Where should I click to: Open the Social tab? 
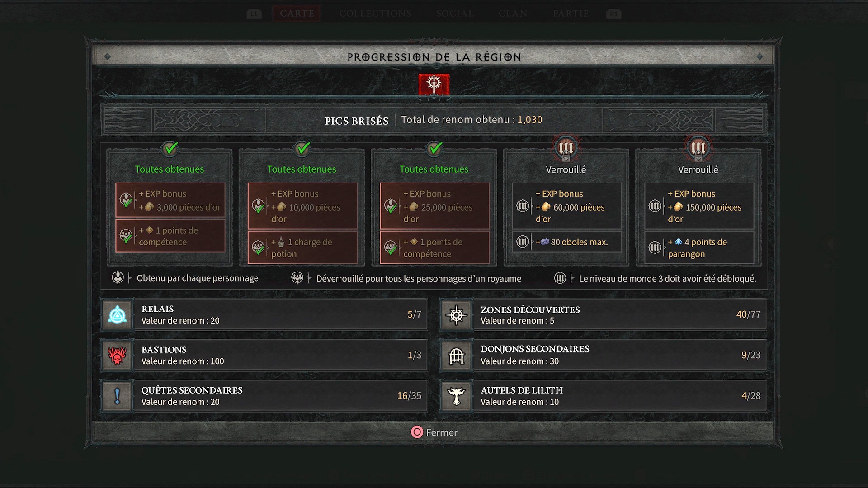[x=455, y=14]
